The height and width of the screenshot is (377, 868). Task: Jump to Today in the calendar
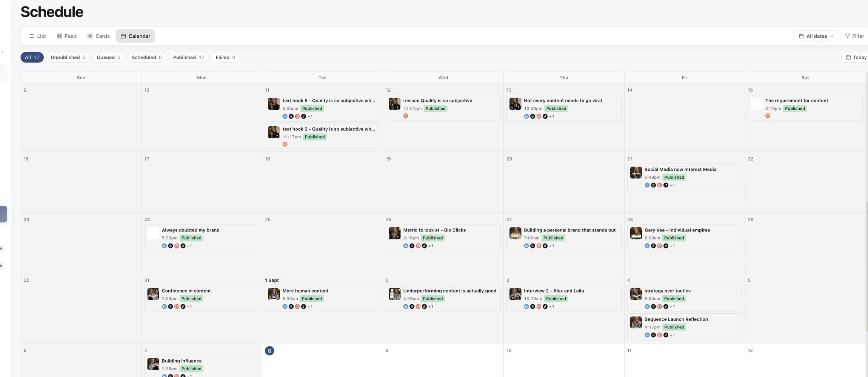point(856,57)
